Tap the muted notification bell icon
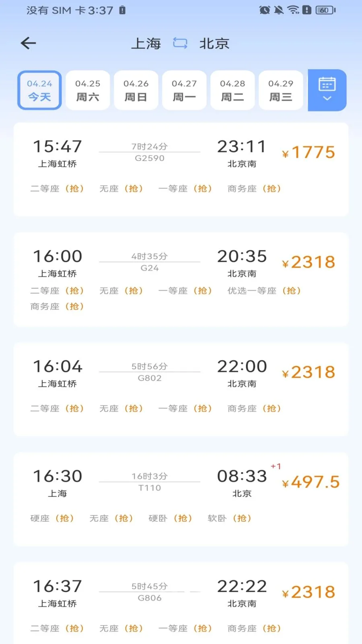The image size is (362, 644). coord(278,10)
